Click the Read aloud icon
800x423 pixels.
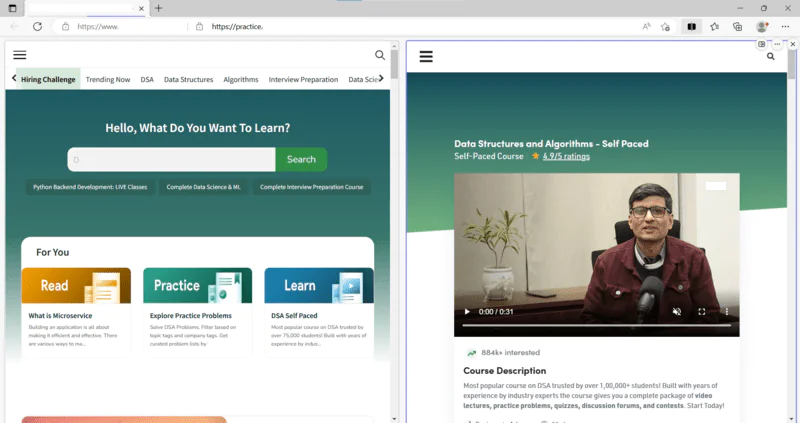(x=646, y=27)
